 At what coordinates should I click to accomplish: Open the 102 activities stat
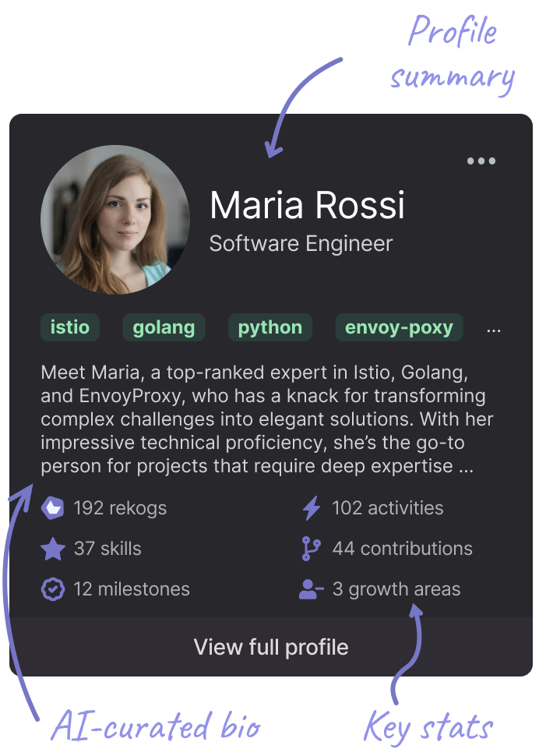[x=387, y=508]
